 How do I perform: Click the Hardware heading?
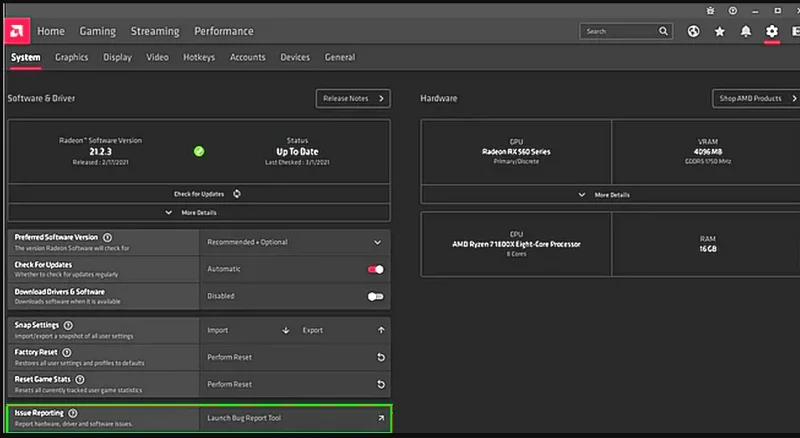tap(439, 98)
